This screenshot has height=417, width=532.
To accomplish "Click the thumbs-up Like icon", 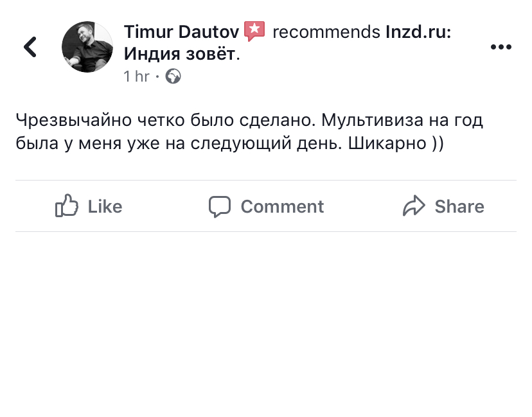I will (x=67, y=206).
